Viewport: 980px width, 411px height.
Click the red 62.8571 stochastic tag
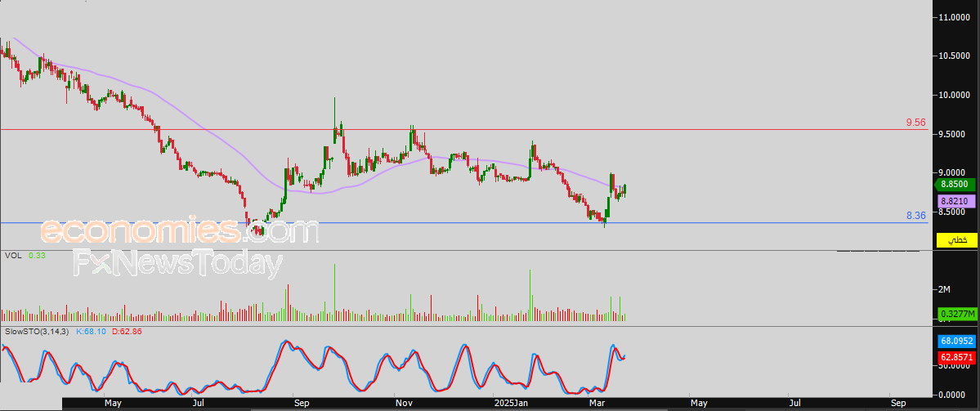(x=956, y=358)
